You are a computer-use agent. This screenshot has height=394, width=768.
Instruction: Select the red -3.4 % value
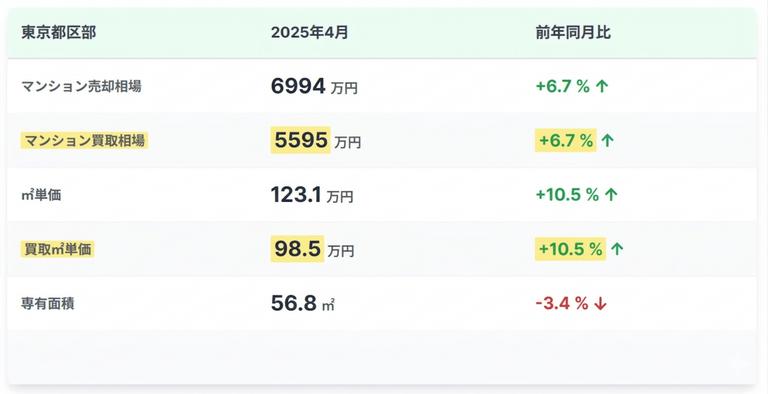(562, 304)
